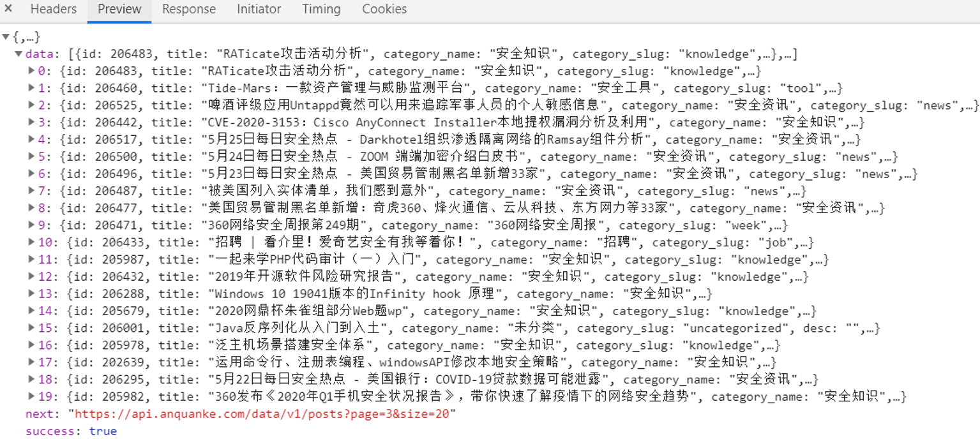Viewport: 980px width, 439px height.
Task: Expand item 18 COVID-19 entry
Action: [x=31, y=380]
